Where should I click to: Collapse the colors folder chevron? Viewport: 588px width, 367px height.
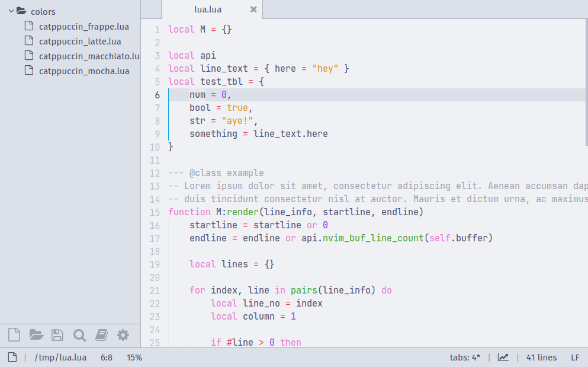pos(11,11)
